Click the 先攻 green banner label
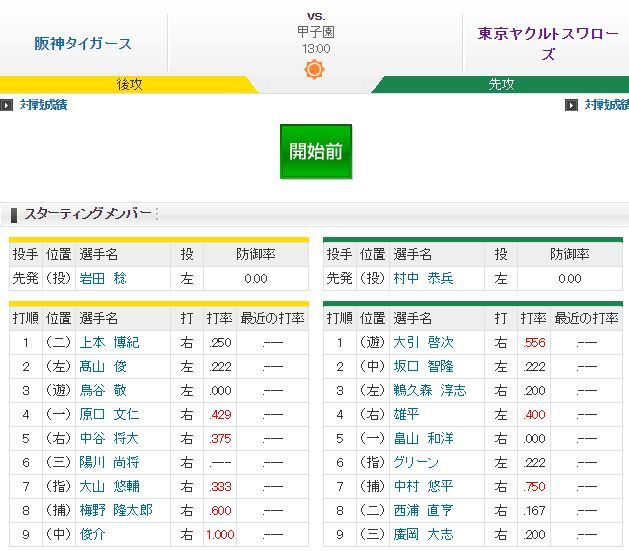This screenshot has height=551, width=629. click(501, 85)
